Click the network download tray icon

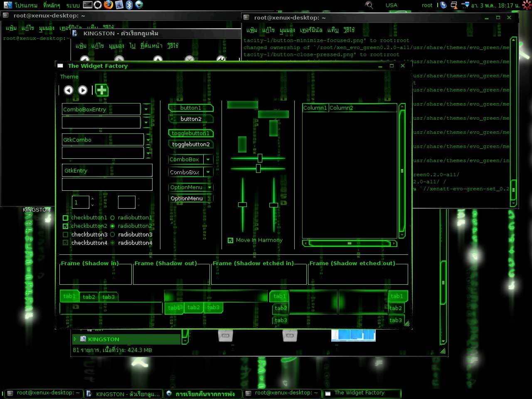[x=465, y=5]
